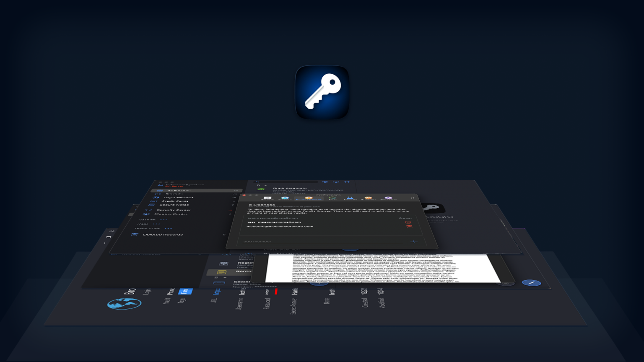Click the plus button to add a member
Viewport: 644px width, 362px height.
click(x=414, y=242)
